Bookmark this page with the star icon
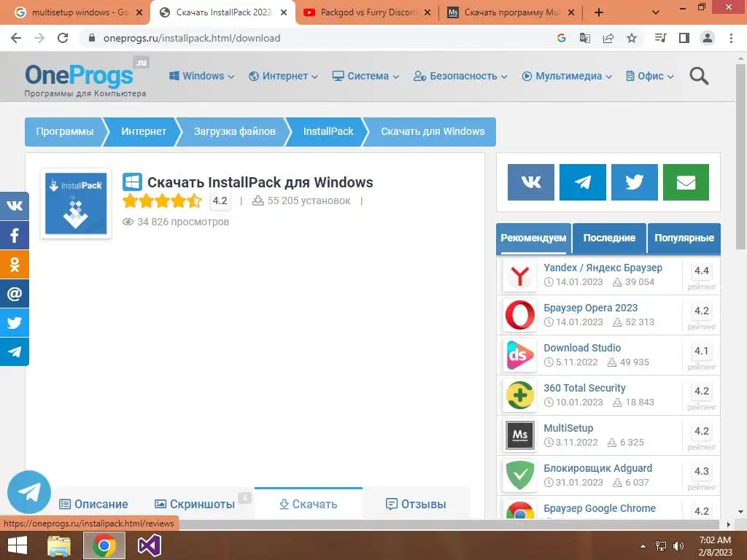Screen dimensions: 747x560 click(632, 38)
